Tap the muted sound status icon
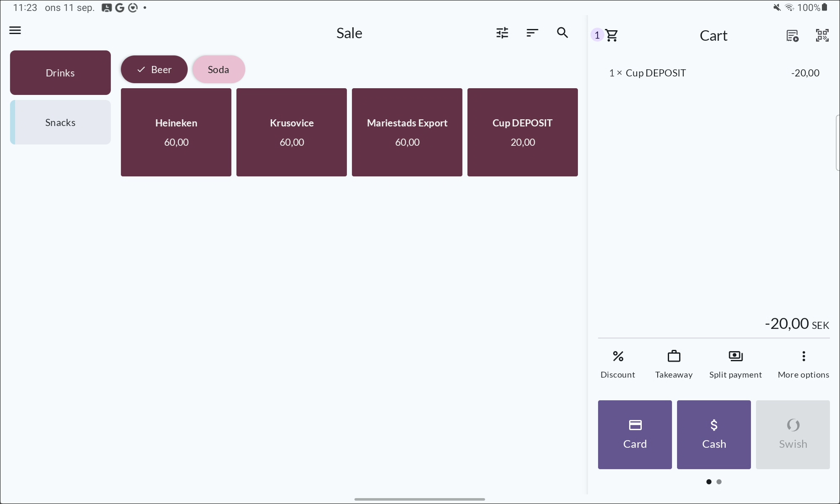Image resolution: width=840 pixels, height=504 pixels. 777,8
